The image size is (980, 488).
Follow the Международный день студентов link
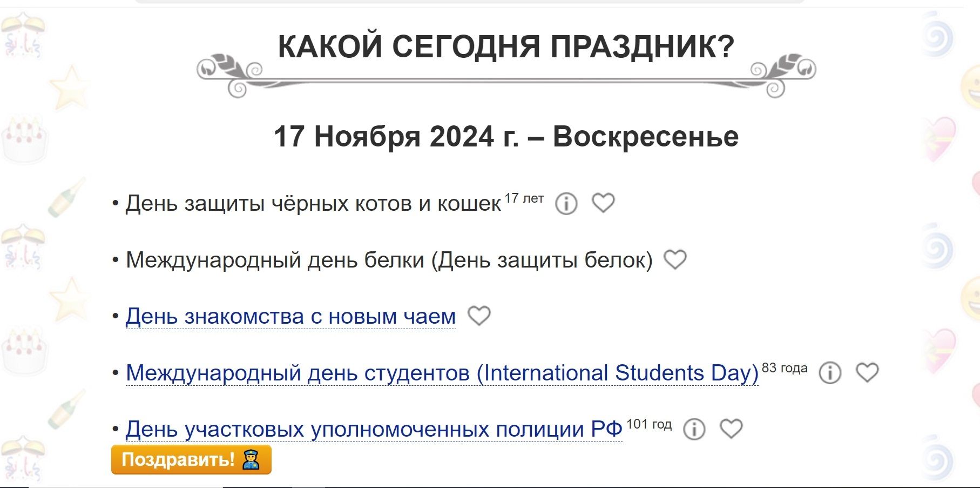[442, 373]
